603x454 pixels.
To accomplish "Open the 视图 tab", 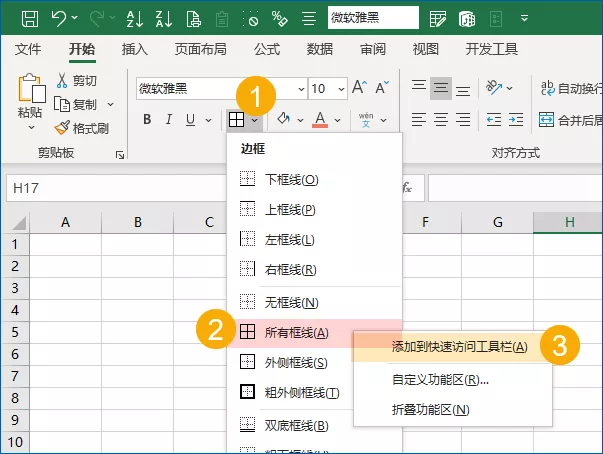I will 426,49.
